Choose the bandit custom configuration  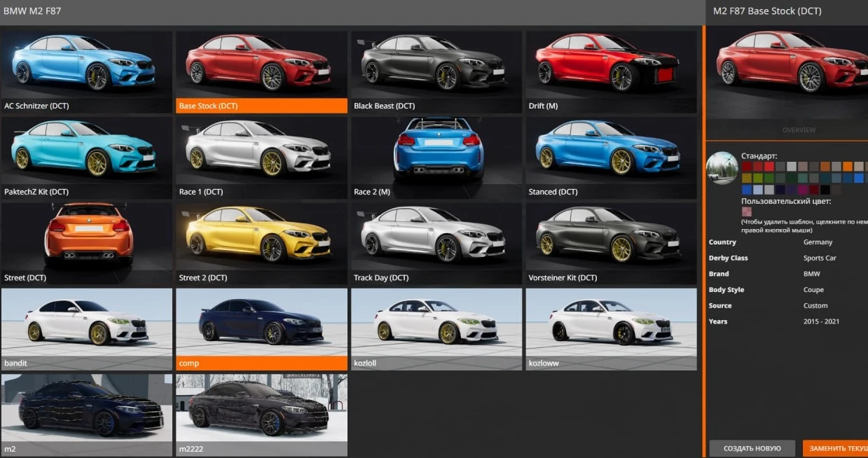click(86, 324)
